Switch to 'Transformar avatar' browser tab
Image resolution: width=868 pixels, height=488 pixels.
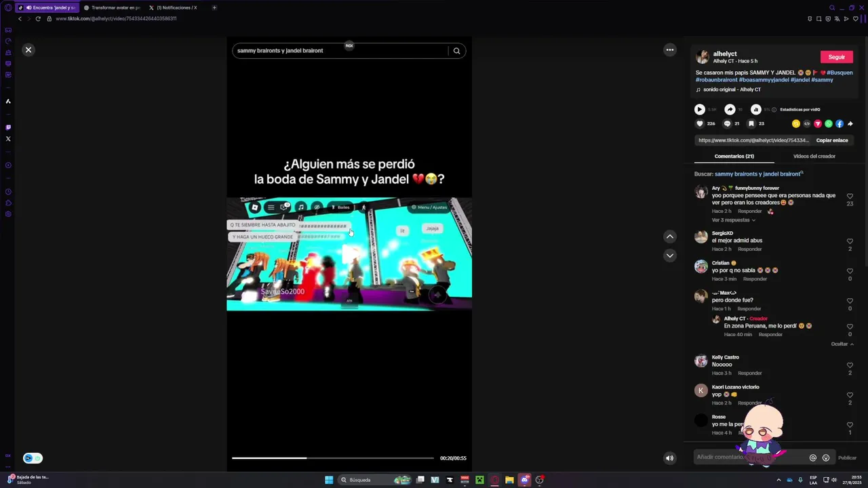113,7
